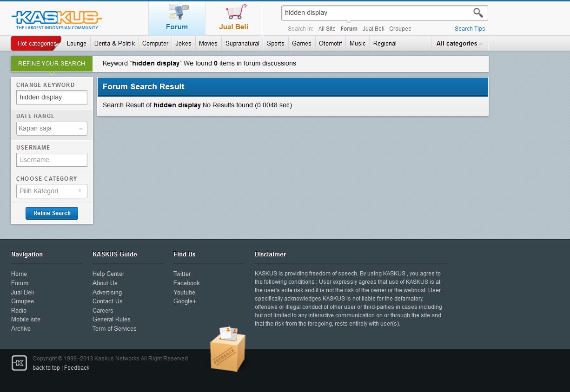Open the Computer category
The width and height of the screenshot is (570, 392).
click(155, 44)
